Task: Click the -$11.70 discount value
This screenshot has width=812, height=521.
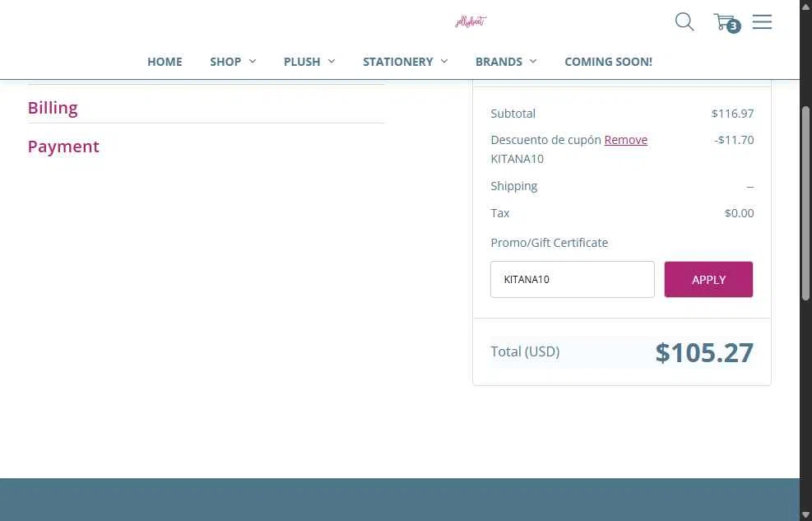Action: tap(734, 140)
